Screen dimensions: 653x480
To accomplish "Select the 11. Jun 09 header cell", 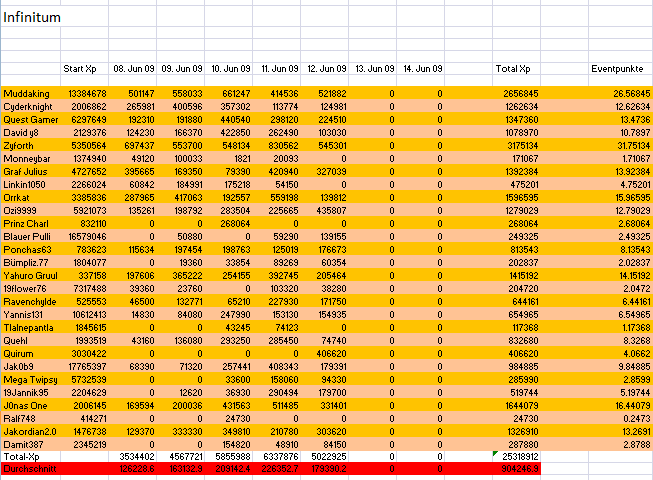I will click(277, 69).
